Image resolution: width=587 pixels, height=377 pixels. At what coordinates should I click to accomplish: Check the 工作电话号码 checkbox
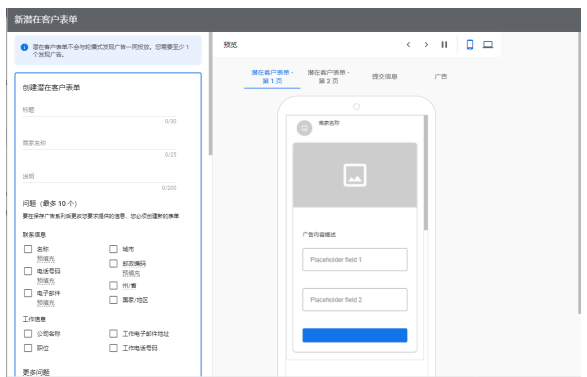(x=113, y=348)
